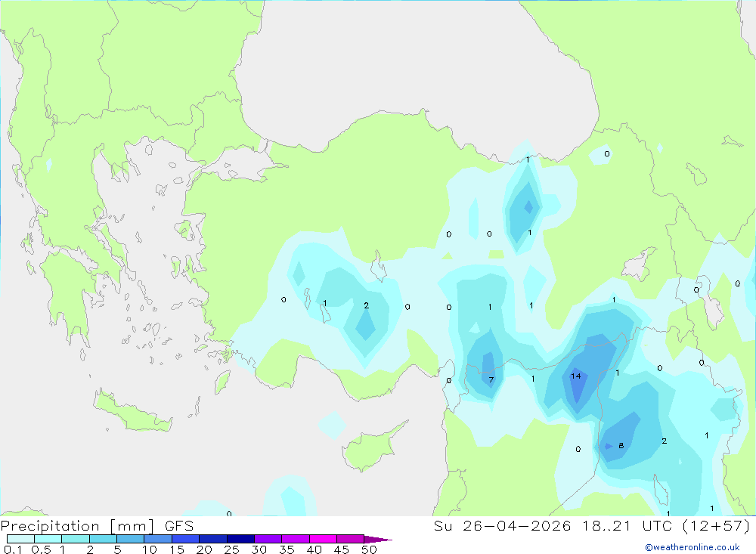The width and height of the screenshot is (756, 554).
Task: Click legend tick label '45'
Action: coord(342,549)
